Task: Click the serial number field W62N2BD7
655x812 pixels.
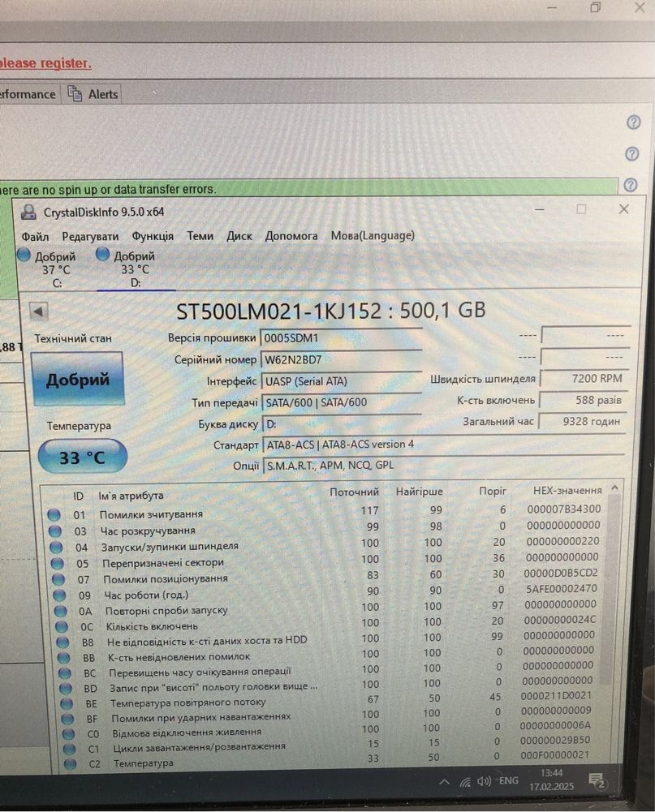Action: [341, 359]
